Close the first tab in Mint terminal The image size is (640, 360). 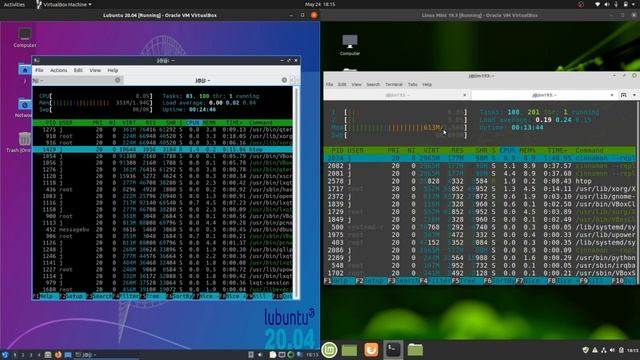464,95
